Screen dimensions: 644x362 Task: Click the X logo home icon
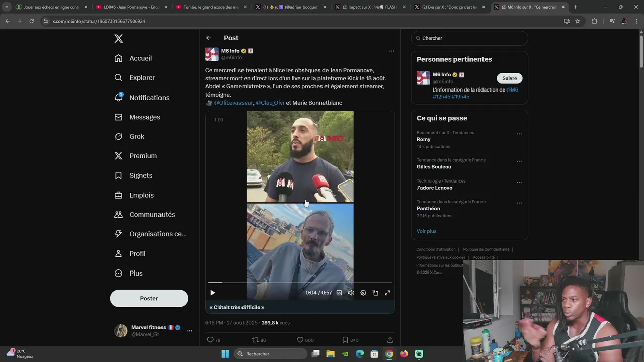tap(118, 39)
